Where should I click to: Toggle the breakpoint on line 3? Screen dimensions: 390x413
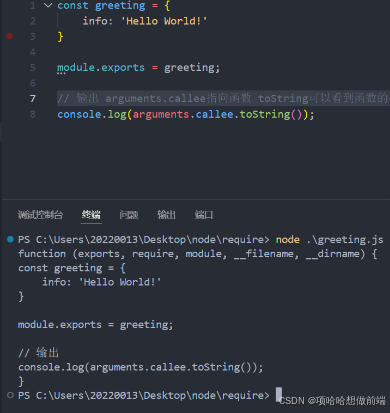(x=10, y=36)
